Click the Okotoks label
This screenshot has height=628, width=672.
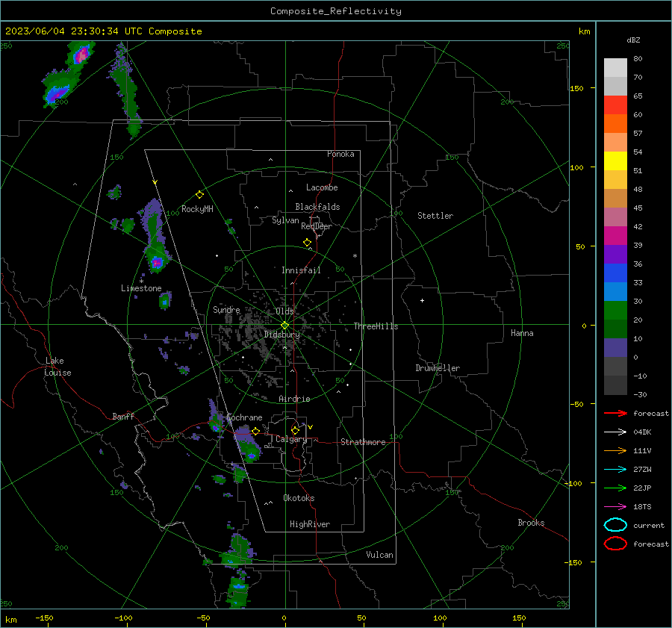point(299,498)
